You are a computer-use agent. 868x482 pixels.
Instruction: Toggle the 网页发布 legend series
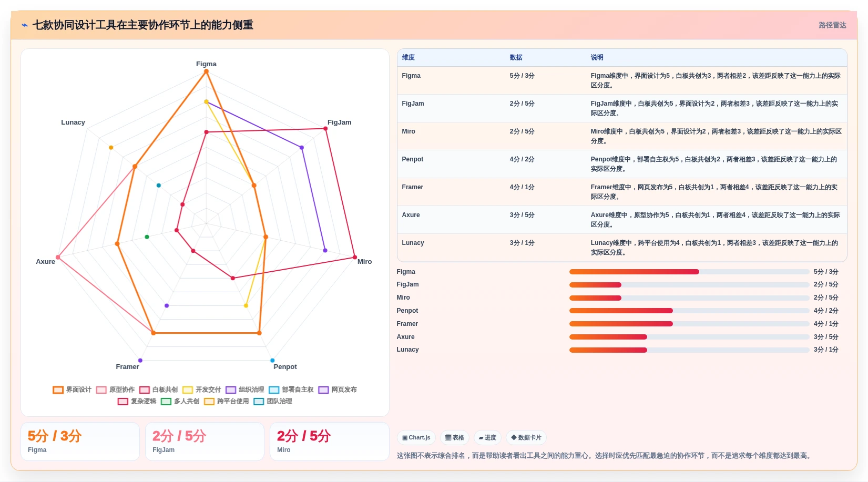click(x=338, y=389)
